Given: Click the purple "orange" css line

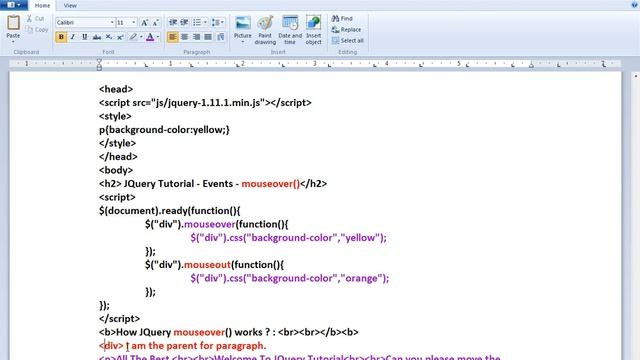Looking at the screenshot, I should [x=289, y=278].
